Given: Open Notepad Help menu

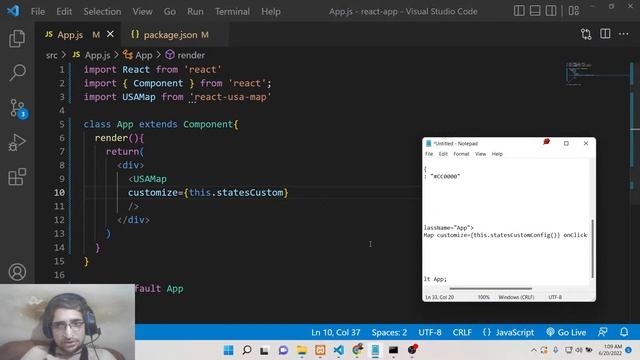Looking at the screenshot, I should pyautogui.click(x=497, y=154).
